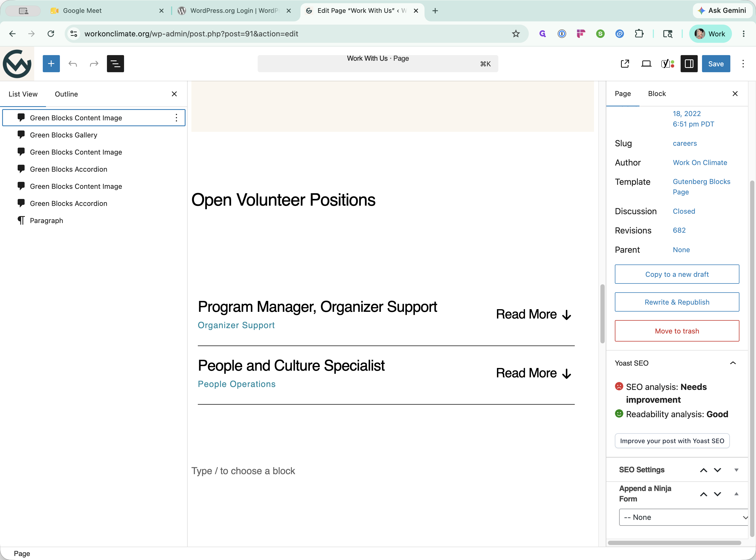Viewport: 756px width, 560px height.
Task: Collapse the Yoast SEO panel
Action: (x=733, y=363)
